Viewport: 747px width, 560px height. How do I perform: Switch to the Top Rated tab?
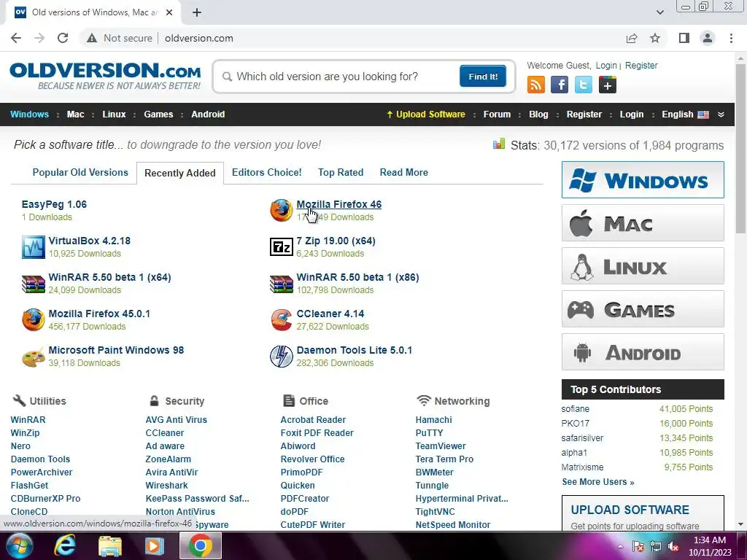click(341, 172)
